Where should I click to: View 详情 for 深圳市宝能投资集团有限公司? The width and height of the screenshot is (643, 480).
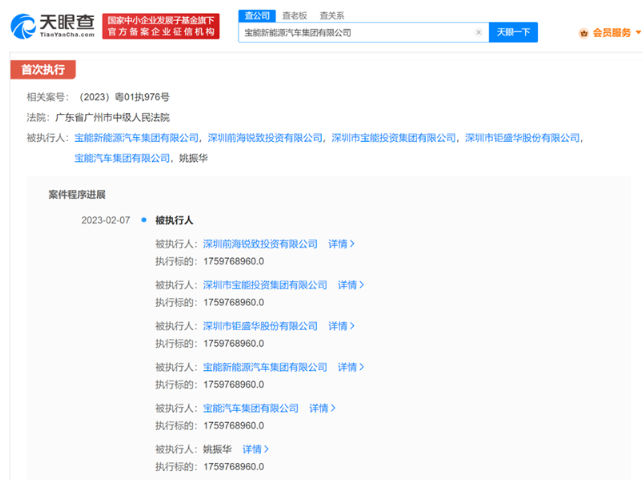[x=351, y=285]
